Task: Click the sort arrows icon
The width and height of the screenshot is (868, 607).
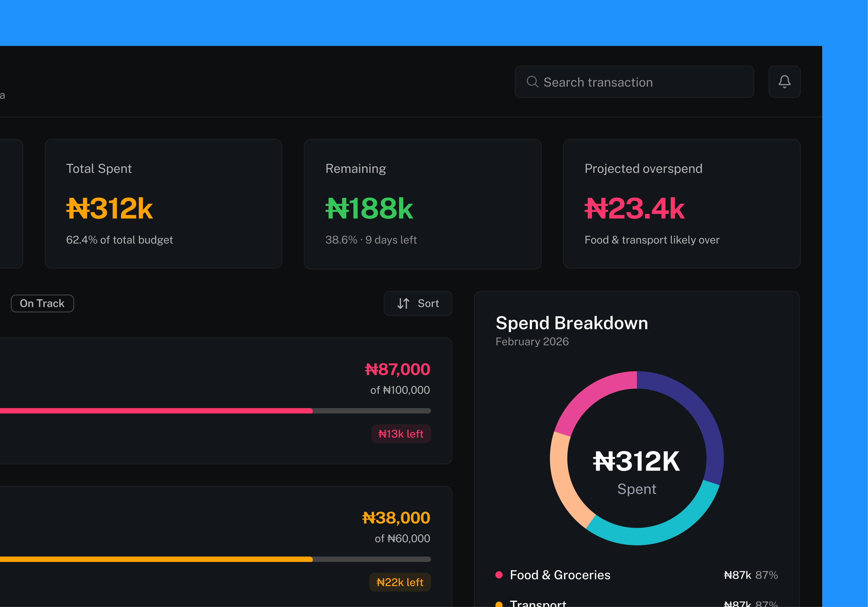Action: click(x=403, y=303)
